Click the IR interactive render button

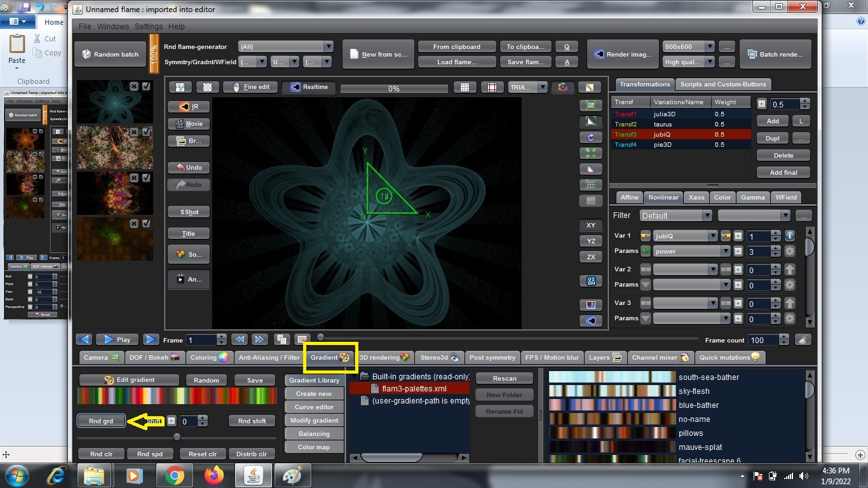click(189, 107)
